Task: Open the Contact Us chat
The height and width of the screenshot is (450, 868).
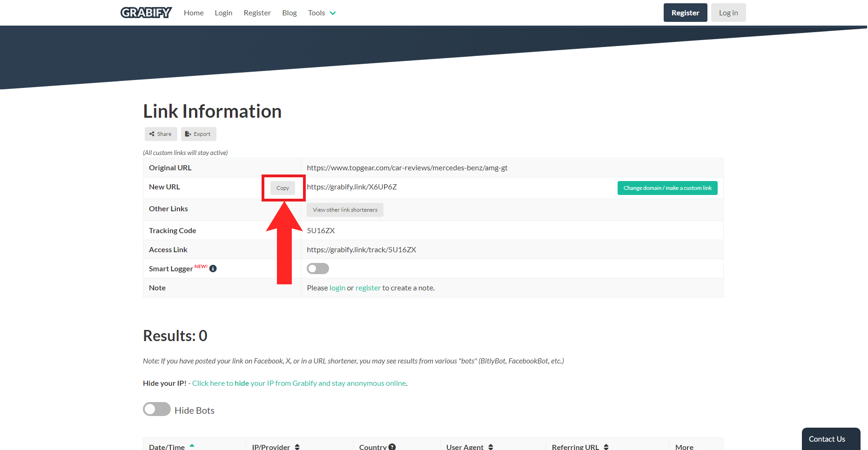Action: point(831,439)
